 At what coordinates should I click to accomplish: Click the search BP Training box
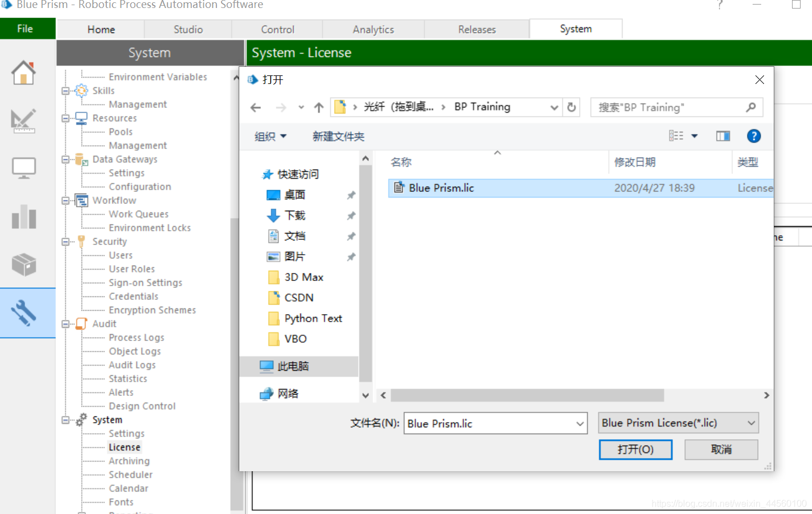coord(677,107)
